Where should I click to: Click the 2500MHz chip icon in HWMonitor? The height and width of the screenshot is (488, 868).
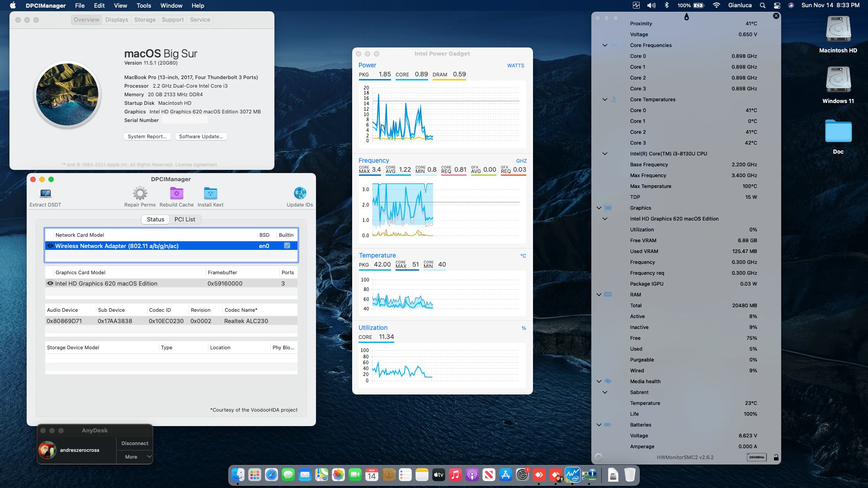pyautogui.click(x=756, y=457)
